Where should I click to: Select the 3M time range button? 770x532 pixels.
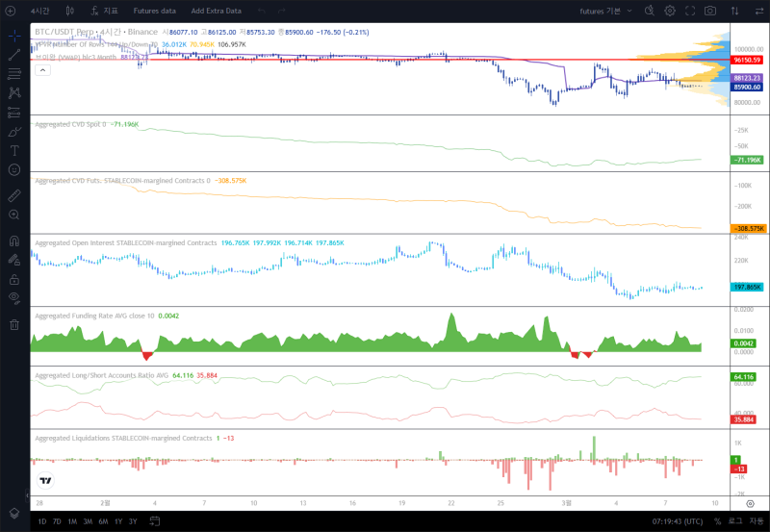coord(88,521)
